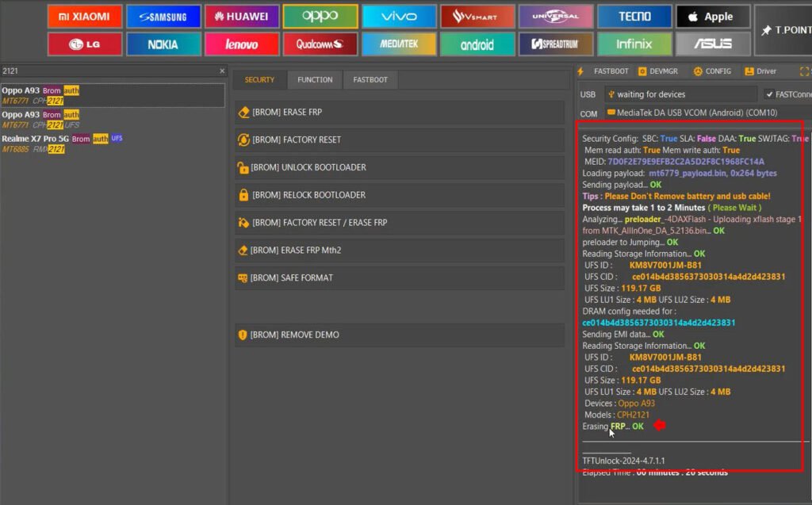Choose the Tecno brand tile

tap(635, 17)
